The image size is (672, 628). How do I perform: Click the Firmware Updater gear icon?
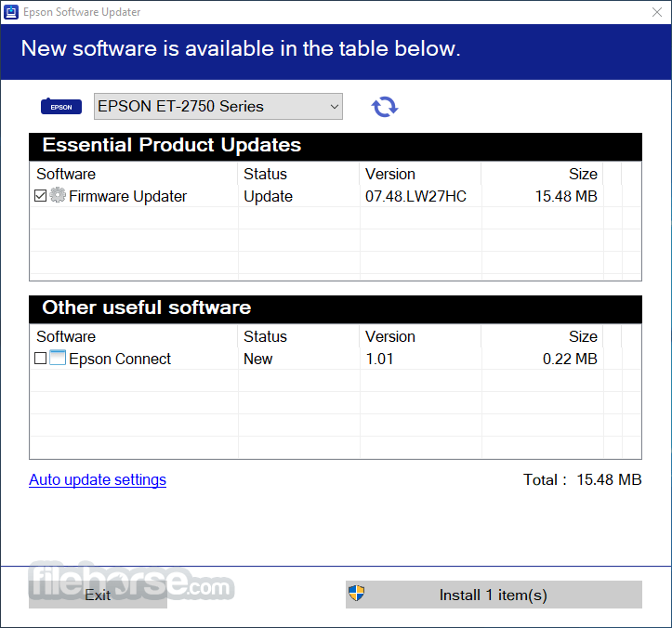click(58, 195)
